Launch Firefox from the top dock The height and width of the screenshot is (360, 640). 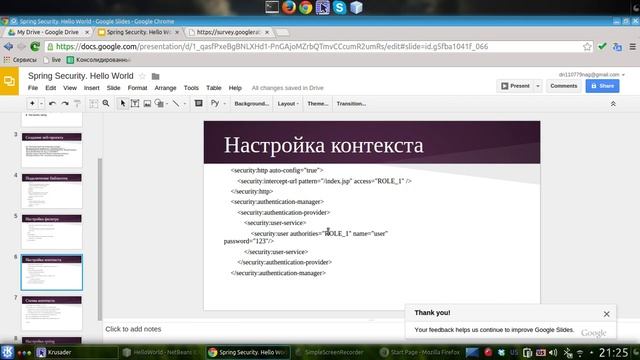point(289,7)
